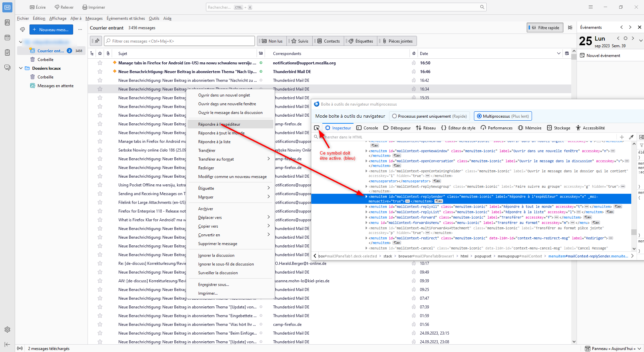Expand the Transférer au format submenu
Viewport: 644px width, 352px height.
[x=268, y=159]
